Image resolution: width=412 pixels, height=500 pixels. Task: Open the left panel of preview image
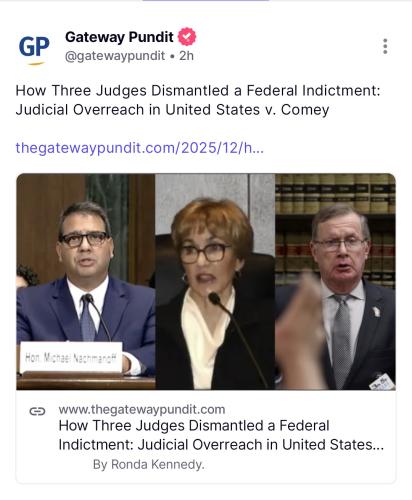point(86,282)
